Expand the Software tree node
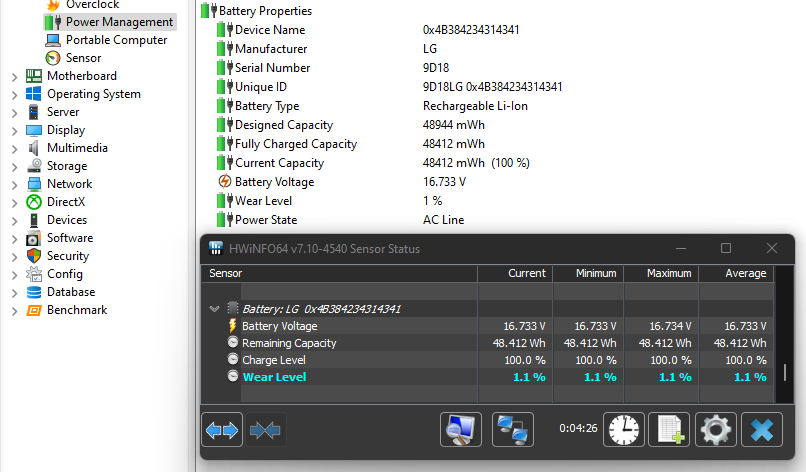The image size is (806, 472). 14,239
